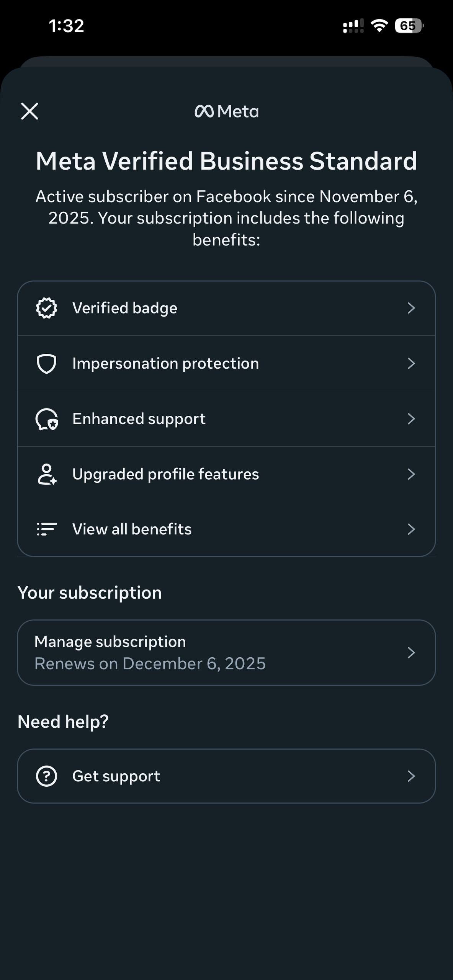The image size is (453, 980).
Task: Tap the Wi-Fi status icon
Action: click(379, 26)
